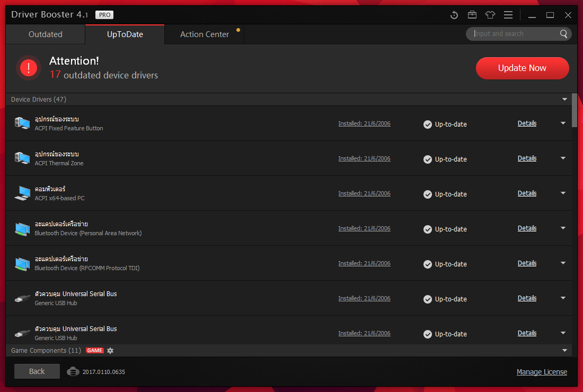
Task: Click installed date link for ACPI Fixed Feature Button
Action: point(365,123)
